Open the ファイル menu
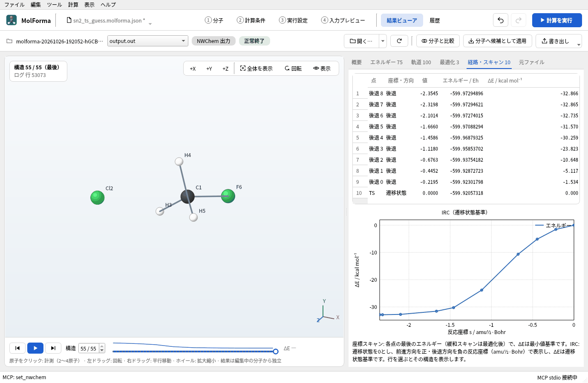This screenshot has height=383, width=588. tap(14, 5)
